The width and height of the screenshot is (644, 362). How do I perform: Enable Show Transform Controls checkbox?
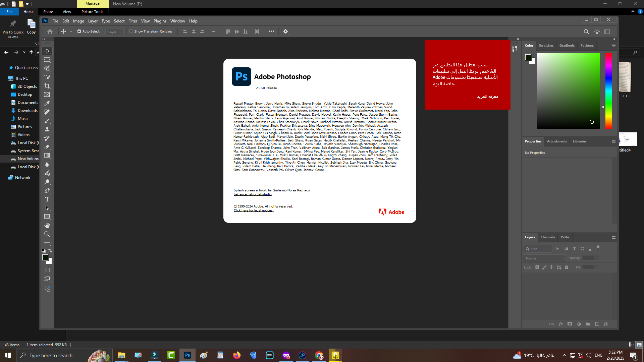[x=131, y=32]
